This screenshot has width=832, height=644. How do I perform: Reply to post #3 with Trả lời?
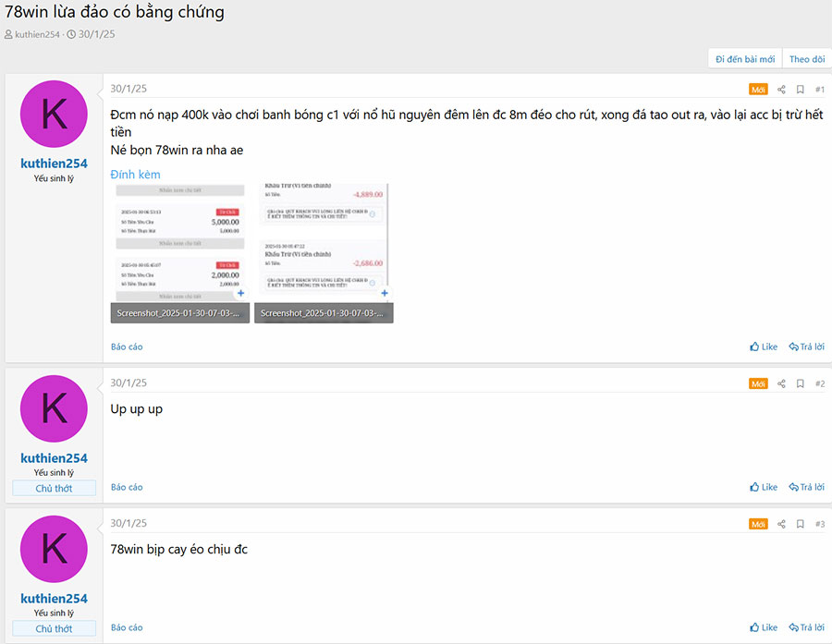click(806, 627)
